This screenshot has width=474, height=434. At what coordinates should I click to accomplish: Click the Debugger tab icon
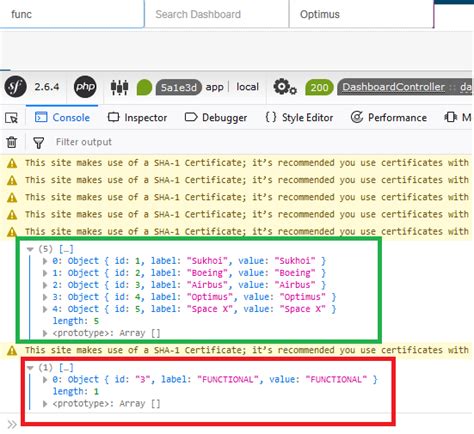191,117
